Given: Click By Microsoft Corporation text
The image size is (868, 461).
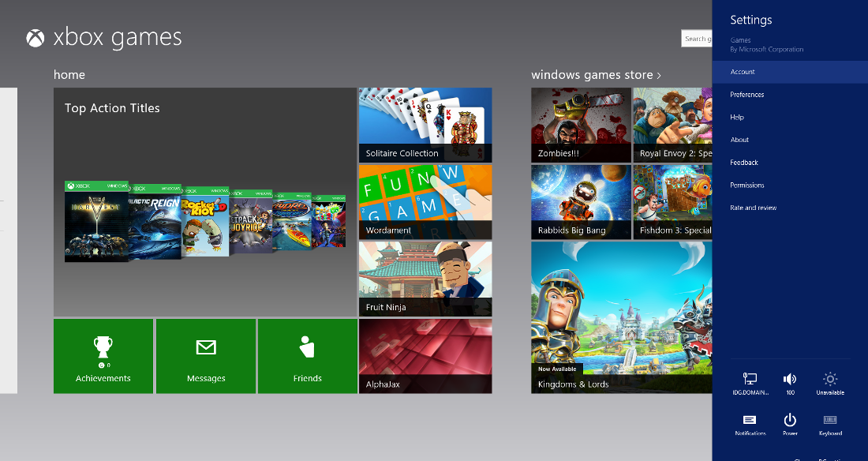Looking at the screenshot, I should (767, 49).
